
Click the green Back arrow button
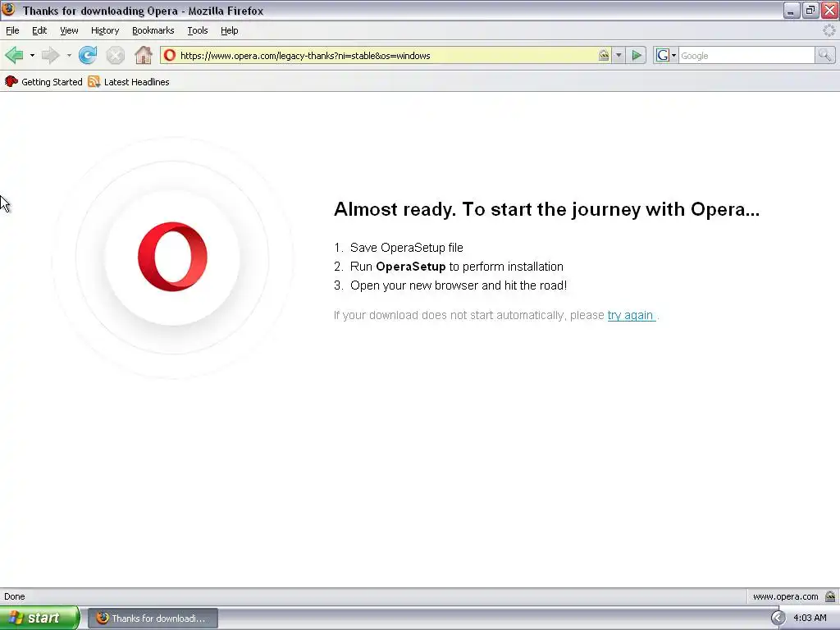(x=15, y=55)
